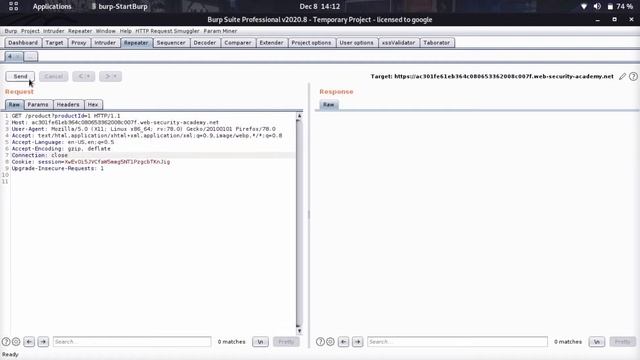
Task: Jump to previous request search match
Action: (x=29, y=342)
